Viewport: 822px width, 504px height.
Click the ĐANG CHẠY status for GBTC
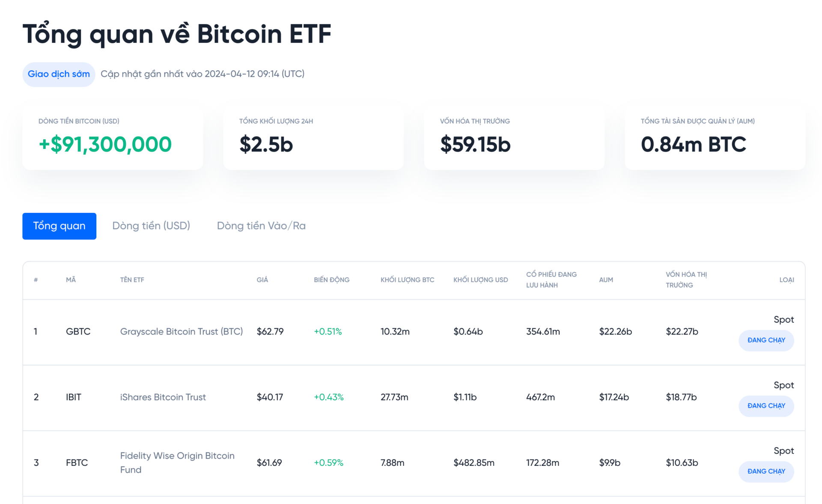coord(766,340)
